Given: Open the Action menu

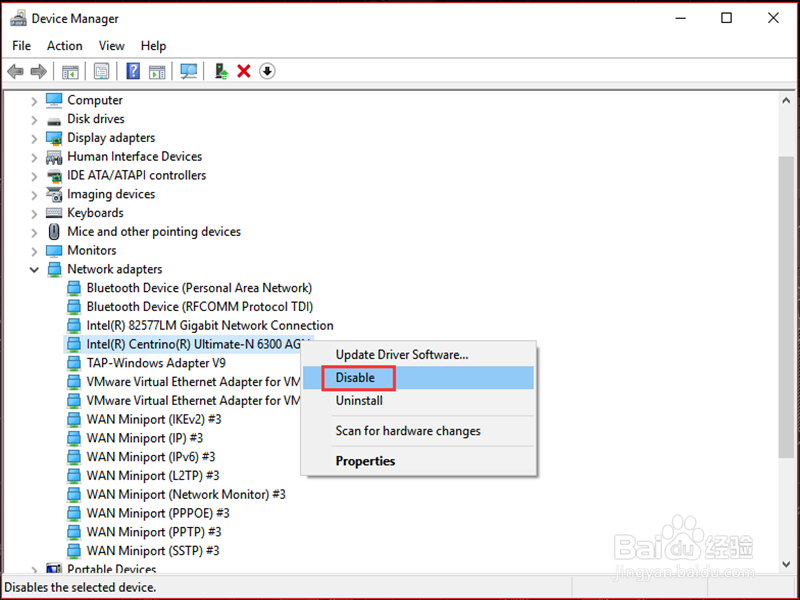Looking at the screenshot, I should click(x=65, y=46).
